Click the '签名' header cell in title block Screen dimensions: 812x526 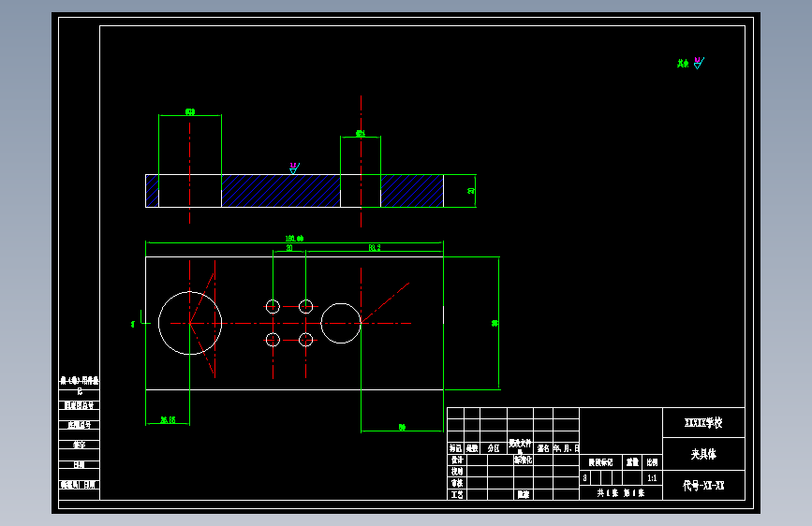point(543,448)
